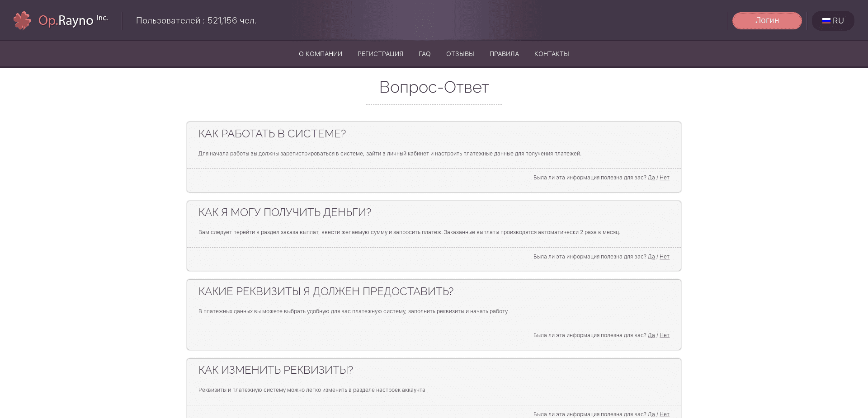Open the О КОМПАНИИ page
The width and height of the screenshot is (868, 418).
point(321,54)
